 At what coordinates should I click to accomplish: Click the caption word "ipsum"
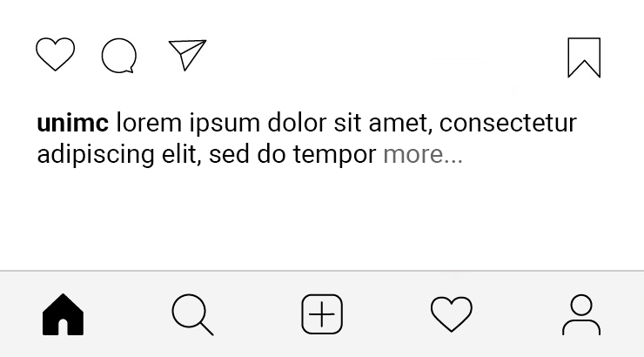point(225,123)
